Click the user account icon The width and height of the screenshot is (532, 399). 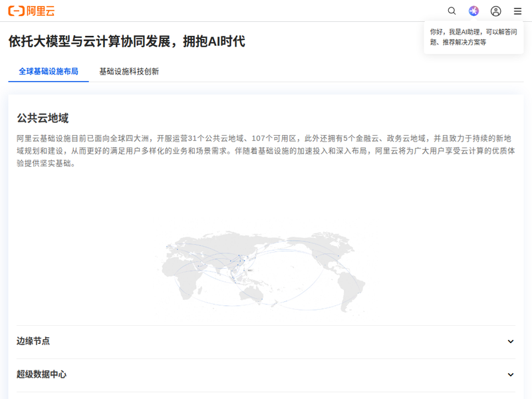coord(495,11)
